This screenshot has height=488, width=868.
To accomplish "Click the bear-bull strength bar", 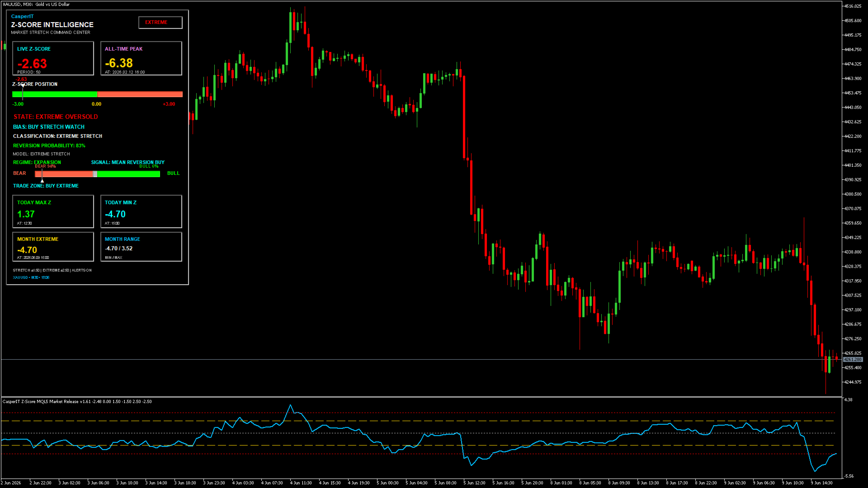I will (97, 174).
